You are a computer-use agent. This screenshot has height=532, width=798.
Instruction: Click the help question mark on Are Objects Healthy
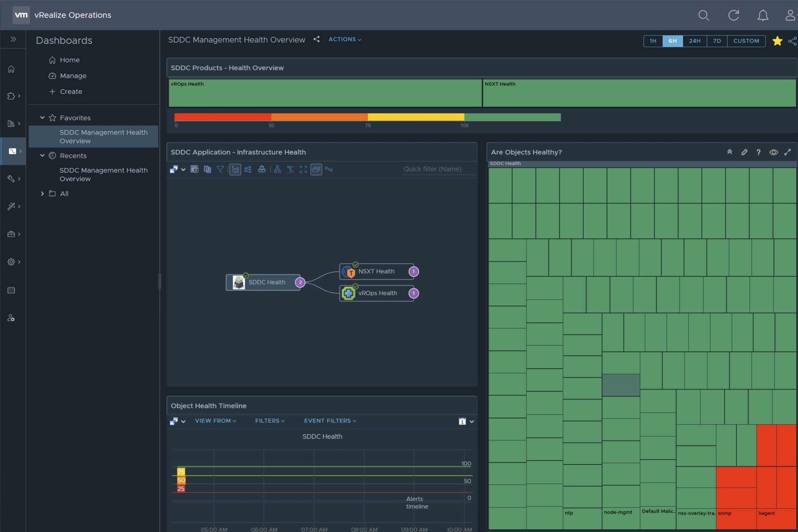coord(758,152)
